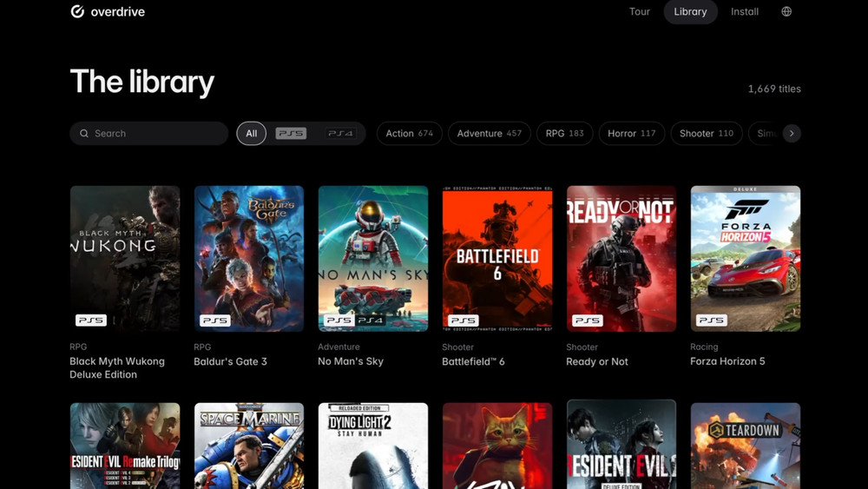Select the All platforms filter

click(x=252, y=134)
